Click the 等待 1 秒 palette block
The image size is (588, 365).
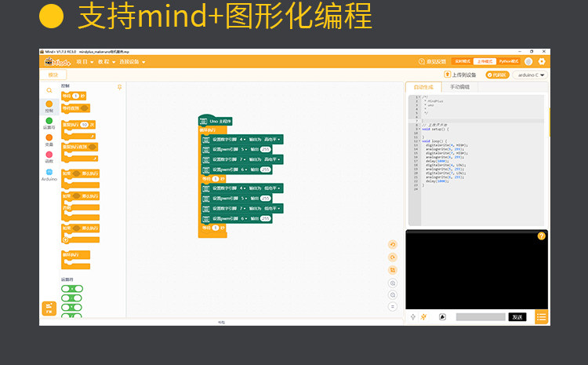click(x=74, y=96)
